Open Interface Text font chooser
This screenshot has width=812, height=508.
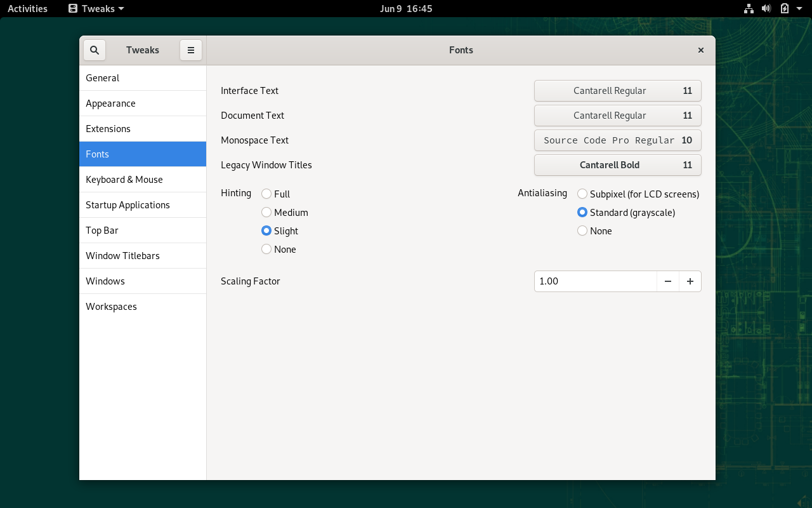[617, 91]
